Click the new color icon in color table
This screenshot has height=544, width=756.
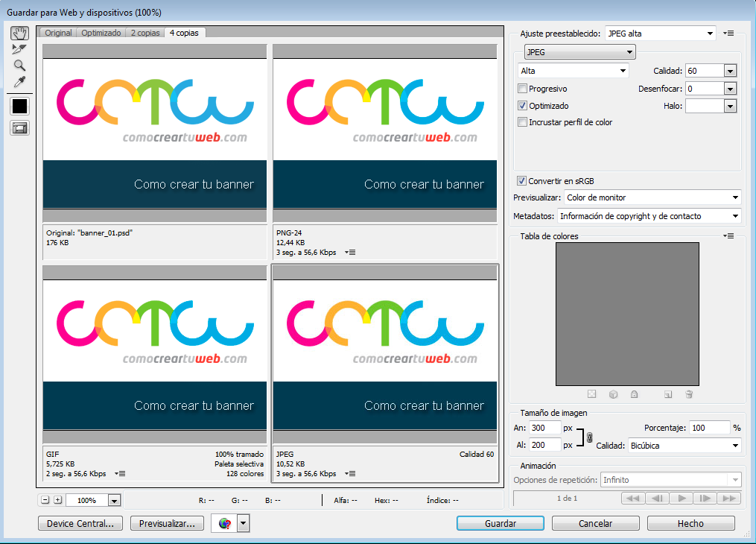[668, 394]
